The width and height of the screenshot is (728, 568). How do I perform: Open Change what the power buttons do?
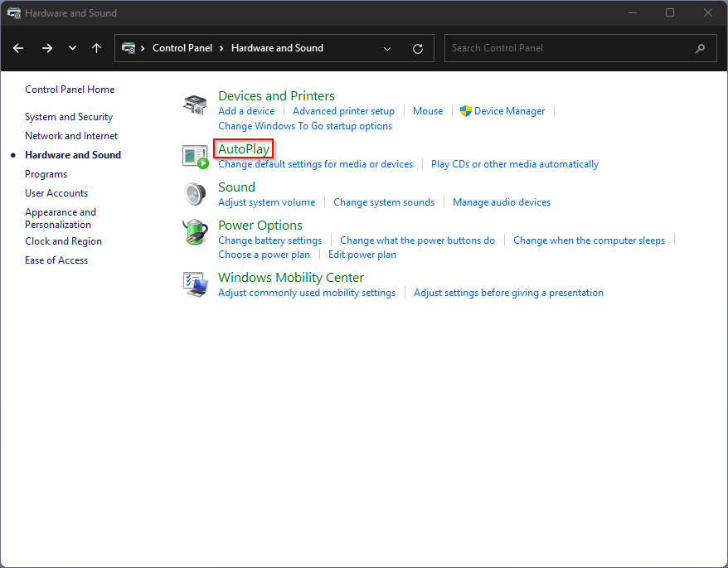[417, 240]
